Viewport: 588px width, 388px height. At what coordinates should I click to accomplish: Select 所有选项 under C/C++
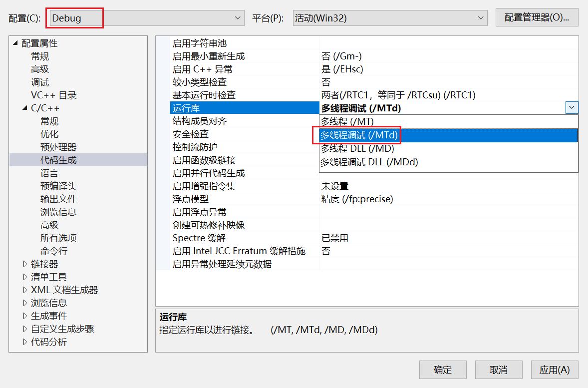(x=58, y=238)
